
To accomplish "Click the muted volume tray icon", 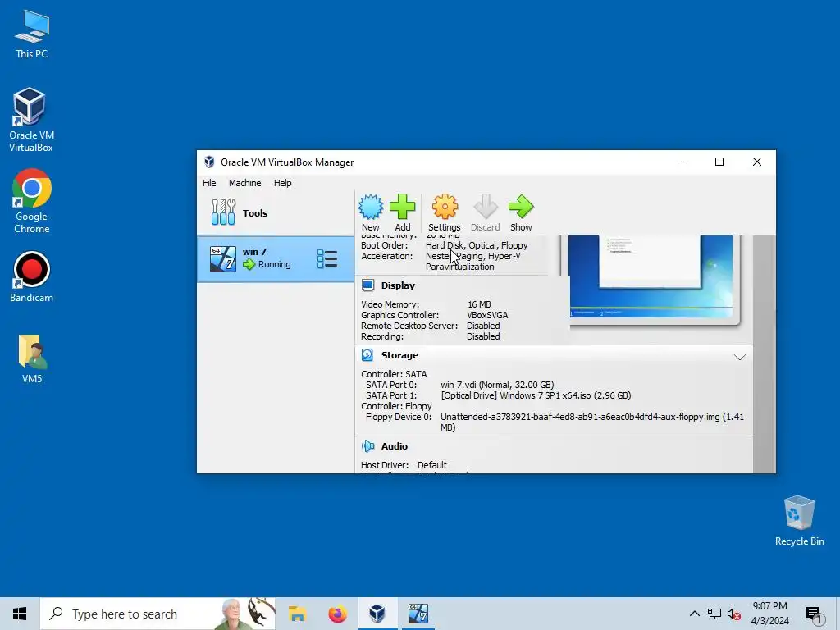I will (x=734, y=614).
